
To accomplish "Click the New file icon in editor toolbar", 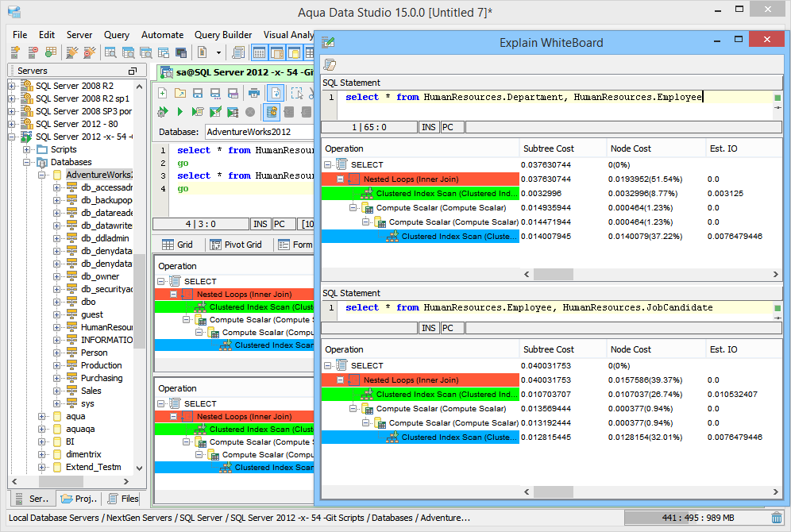I will pyautogui.click(x=163, y=93).
